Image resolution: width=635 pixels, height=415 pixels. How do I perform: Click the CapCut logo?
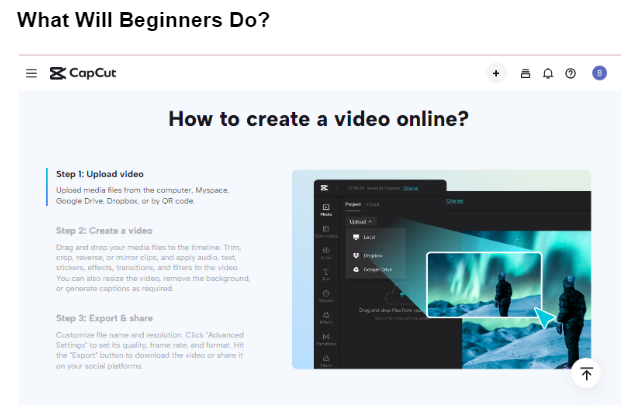83,73
